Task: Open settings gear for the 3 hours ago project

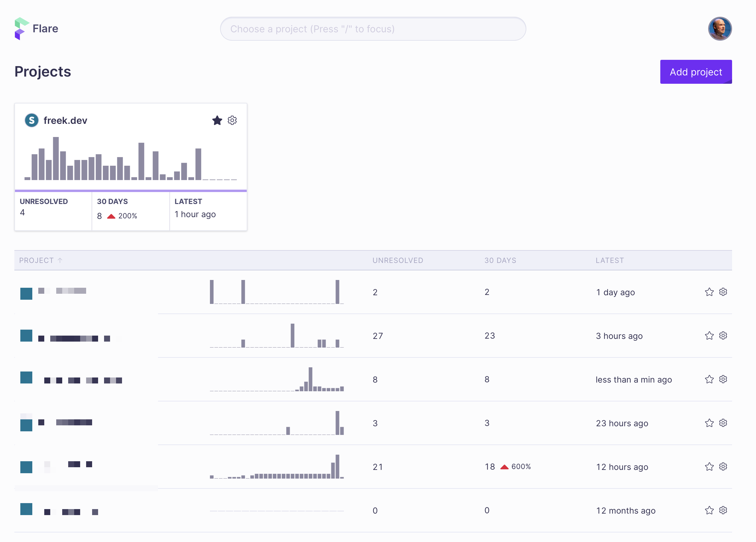Action: [723, 336]
